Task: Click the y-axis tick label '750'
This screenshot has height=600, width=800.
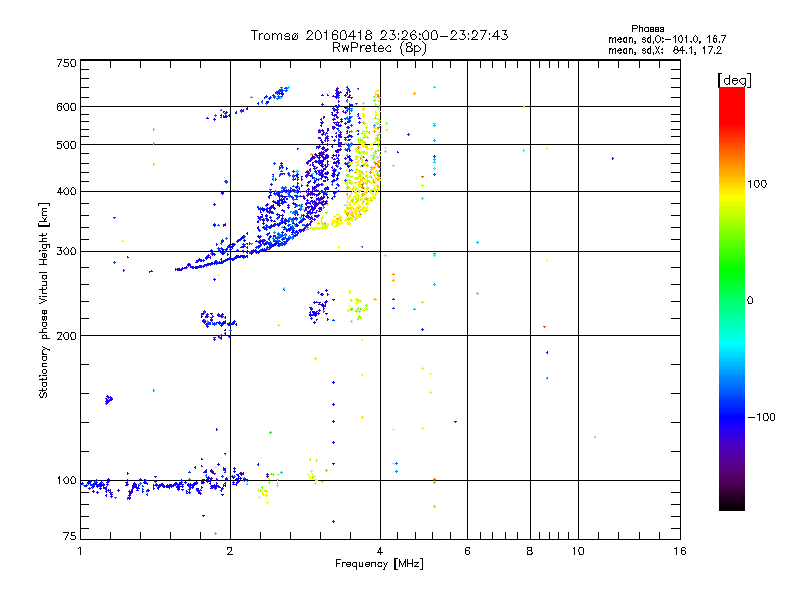Action: 66,63
